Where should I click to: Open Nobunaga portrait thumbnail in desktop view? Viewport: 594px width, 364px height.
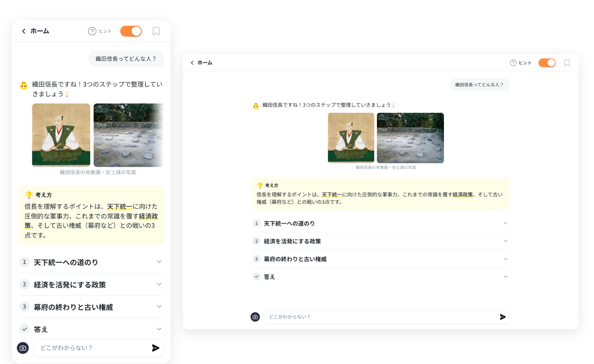point(351,138)
